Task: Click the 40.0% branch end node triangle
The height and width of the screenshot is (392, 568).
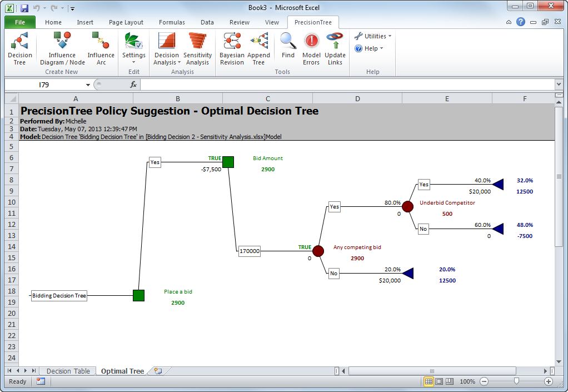Action: (498, 184)
